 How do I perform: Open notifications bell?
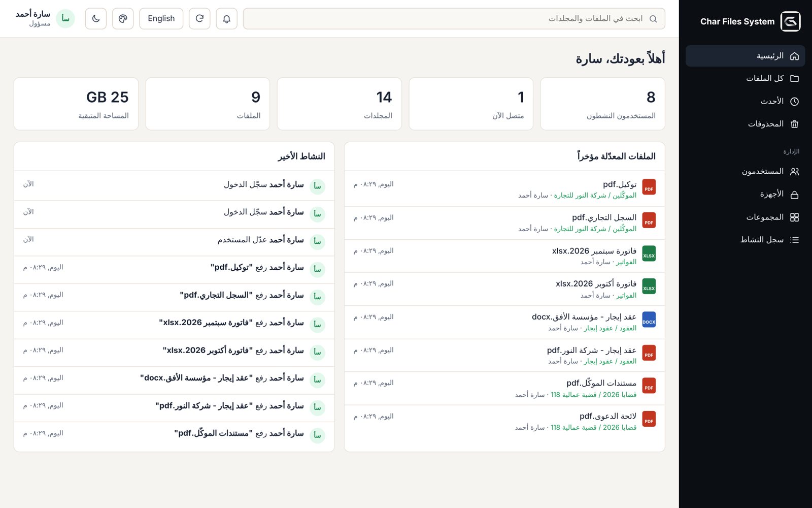226,19
